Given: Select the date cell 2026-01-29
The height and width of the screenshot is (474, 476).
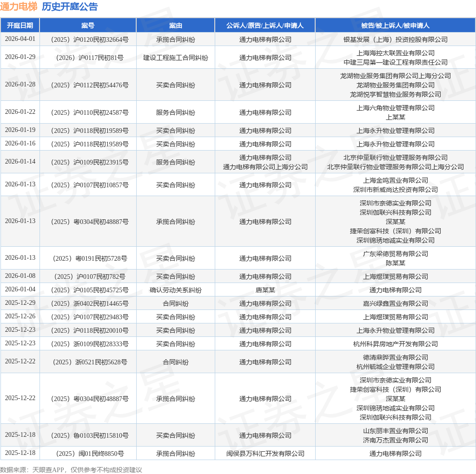Looking at the screenshot, I should (x=20, y=57).
